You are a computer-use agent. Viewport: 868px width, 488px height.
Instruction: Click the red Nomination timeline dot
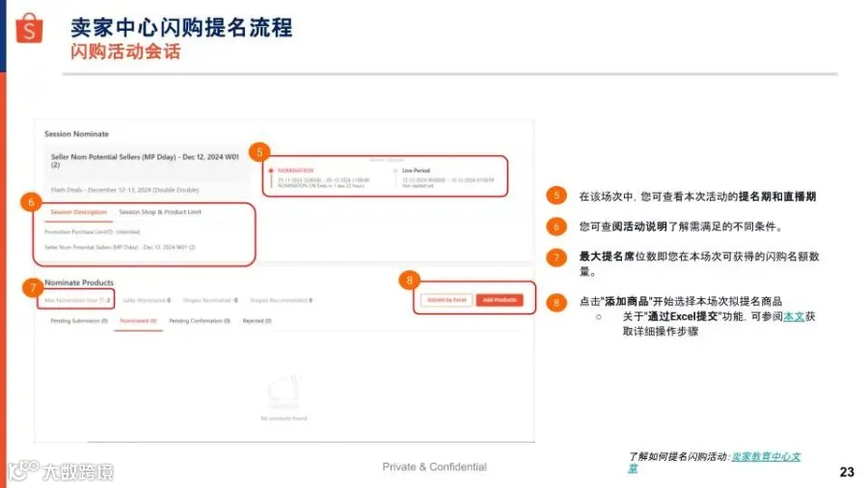coord(271,171)
